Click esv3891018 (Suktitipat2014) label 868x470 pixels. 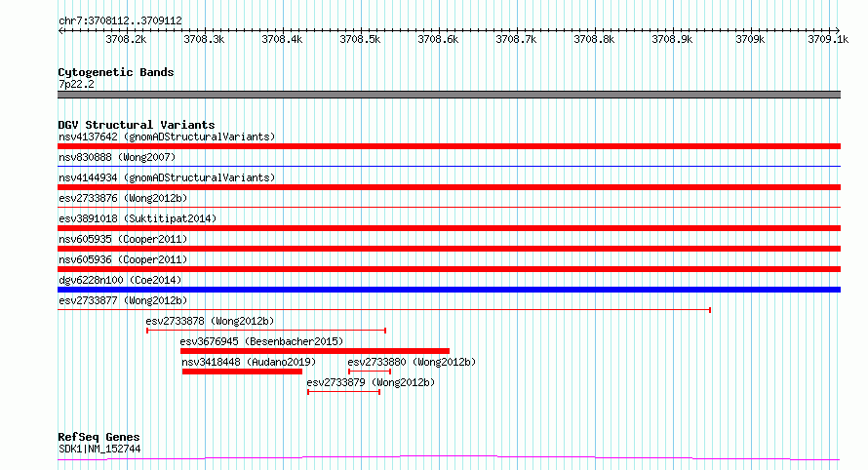[138, 218]
